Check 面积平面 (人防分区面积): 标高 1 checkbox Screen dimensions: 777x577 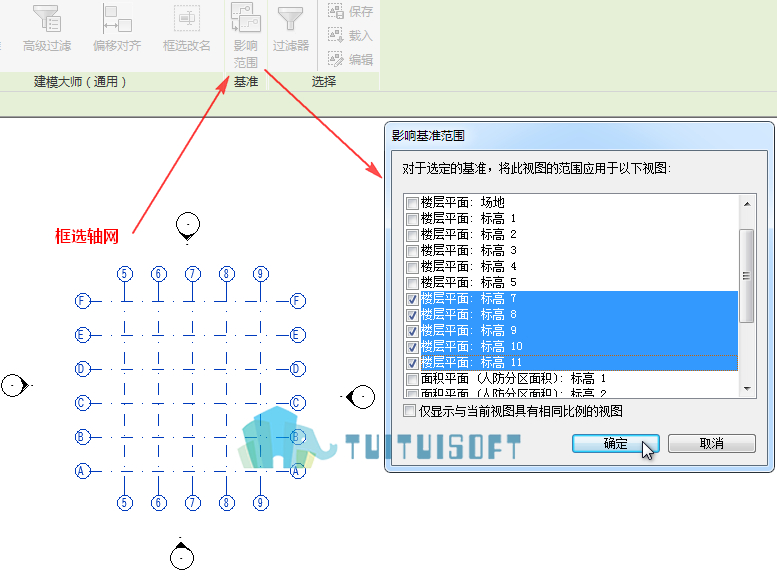[412, 379]
